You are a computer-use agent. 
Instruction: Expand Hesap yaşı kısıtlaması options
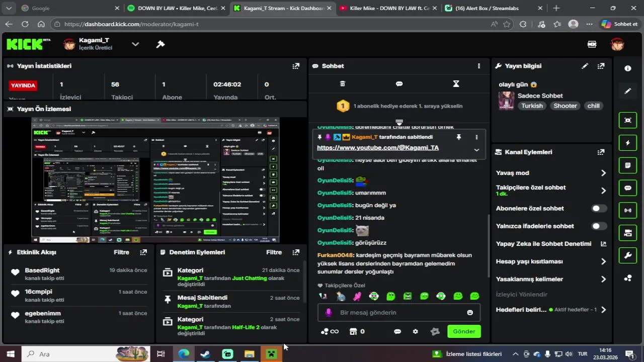coord(603,261)
